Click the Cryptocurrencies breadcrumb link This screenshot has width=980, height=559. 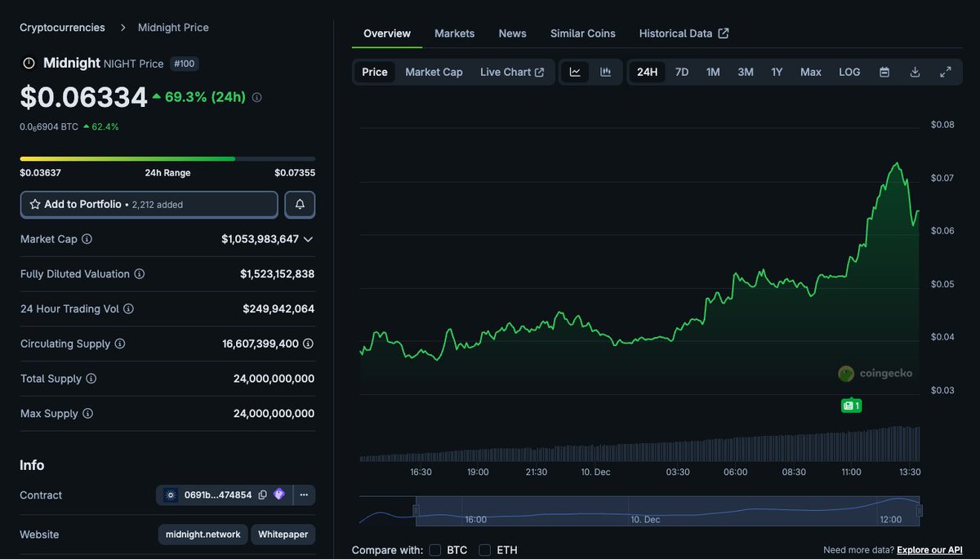coord(62,28)
